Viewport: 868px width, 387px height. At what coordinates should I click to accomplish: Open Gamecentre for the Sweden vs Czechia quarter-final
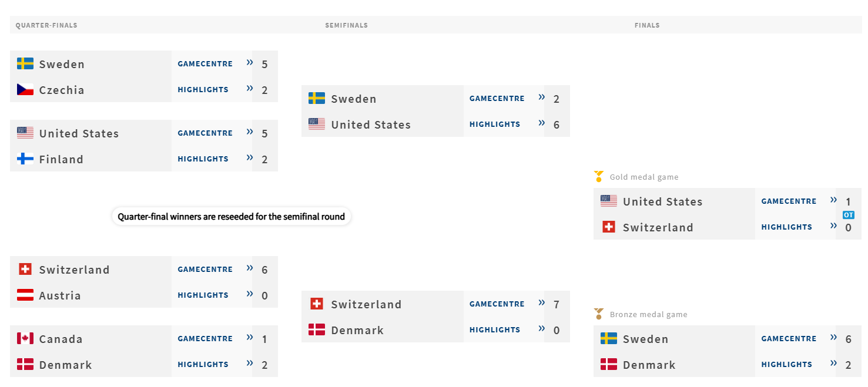click(x=205, y=64)
